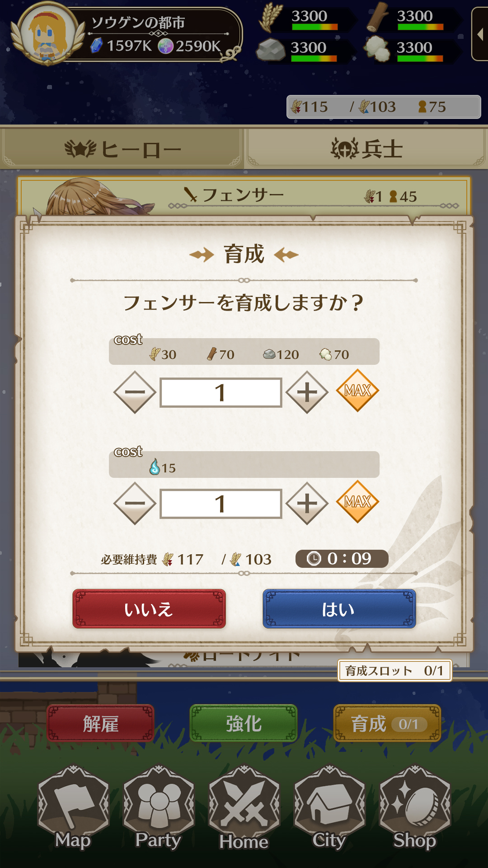Decrease resource training count with minus
488x868 pixels.
135,392
